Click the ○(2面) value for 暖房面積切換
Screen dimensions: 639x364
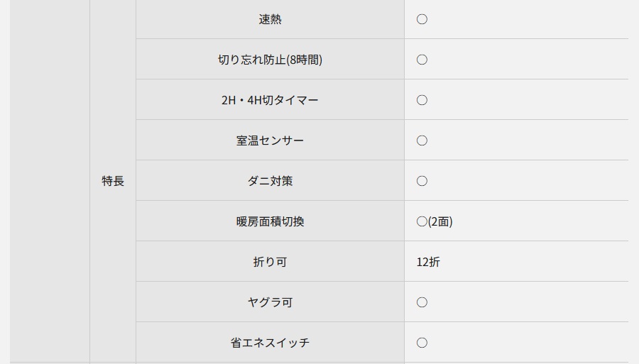point(434,221)
